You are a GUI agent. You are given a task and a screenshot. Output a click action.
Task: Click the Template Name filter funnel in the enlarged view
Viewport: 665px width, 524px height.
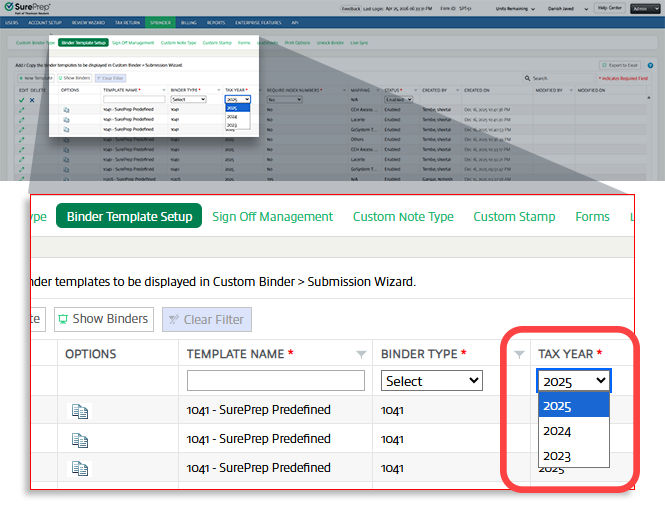(361, 354)
